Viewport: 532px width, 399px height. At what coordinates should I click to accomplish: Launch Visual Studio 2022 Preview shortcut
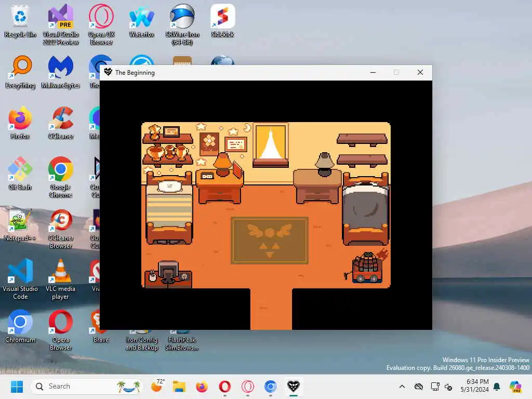pyautogui.click(x=61, y=25)
